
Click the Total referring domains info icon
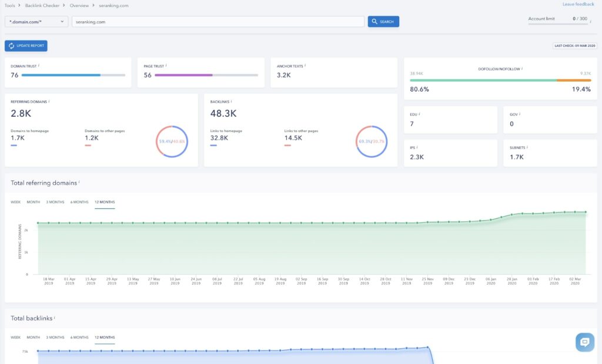[79, 182]
